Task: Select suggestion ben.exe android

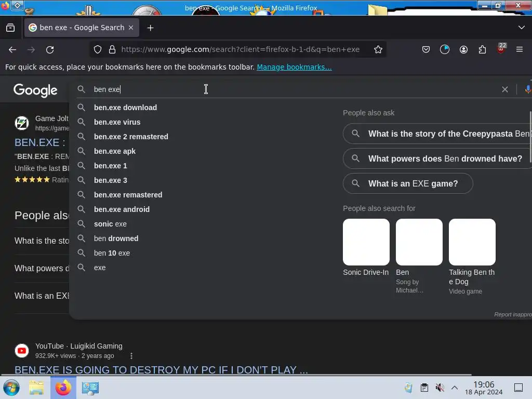Action: 122,210
